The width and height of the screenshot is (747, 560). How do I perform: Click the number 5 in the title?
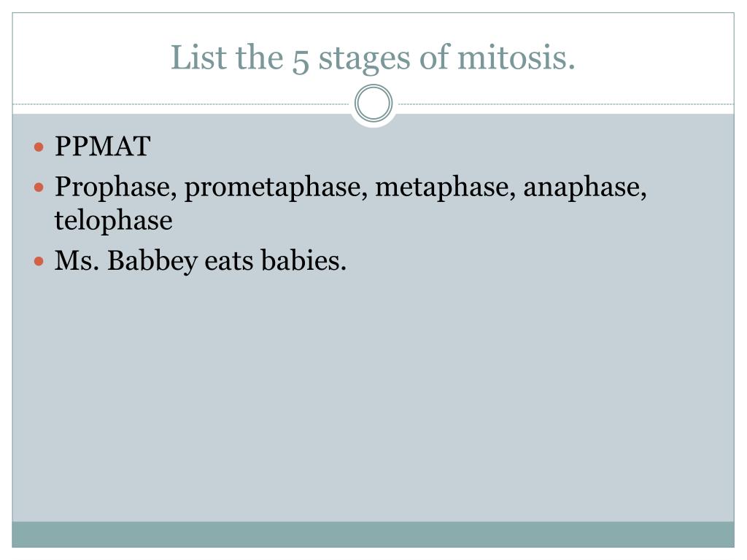point(300,61)
